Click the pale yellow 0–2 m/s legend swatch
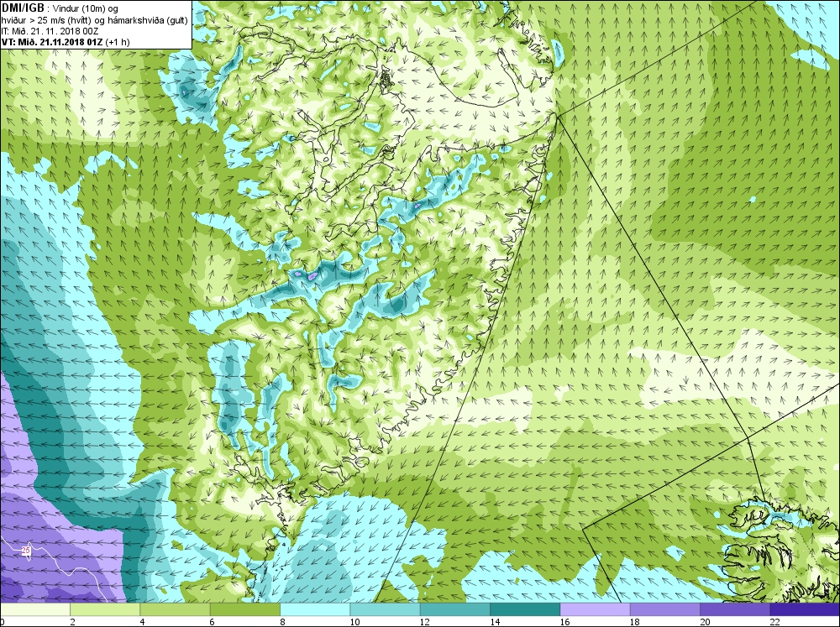The height and width of the screenshot is (627, 840). 34,610
